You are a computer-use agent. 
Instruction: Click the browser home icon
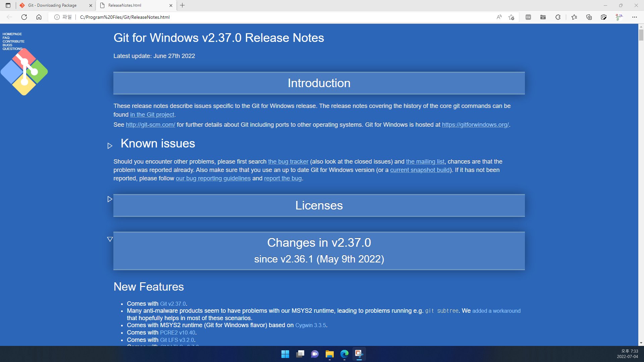(39, 17)
